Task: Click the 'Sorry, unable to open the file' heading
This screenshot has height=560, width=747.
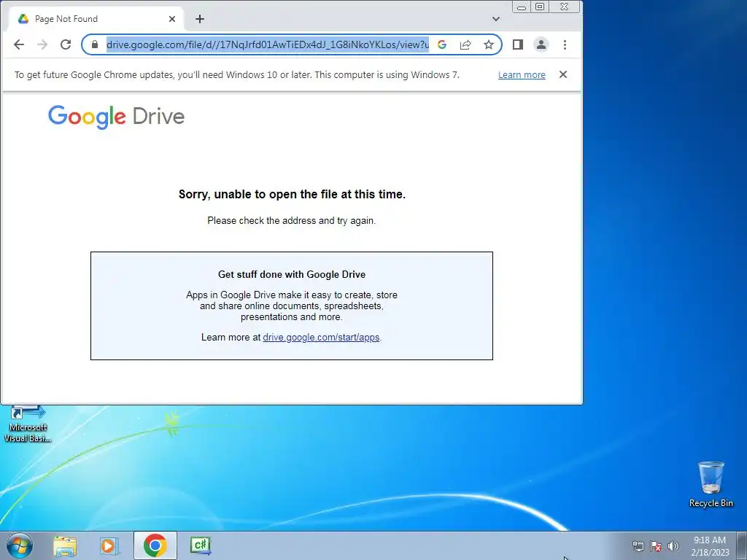Action: 292,194
